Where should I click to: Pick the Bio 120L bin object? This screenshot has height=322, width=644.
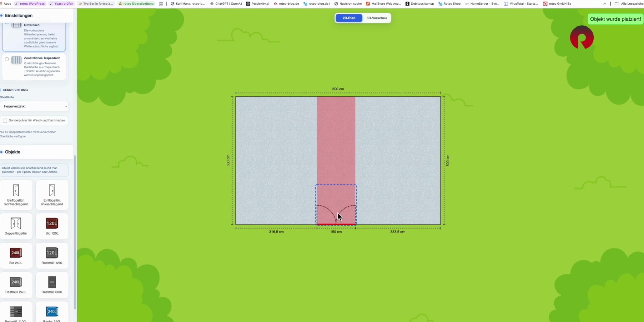click(x=52, y=226)
